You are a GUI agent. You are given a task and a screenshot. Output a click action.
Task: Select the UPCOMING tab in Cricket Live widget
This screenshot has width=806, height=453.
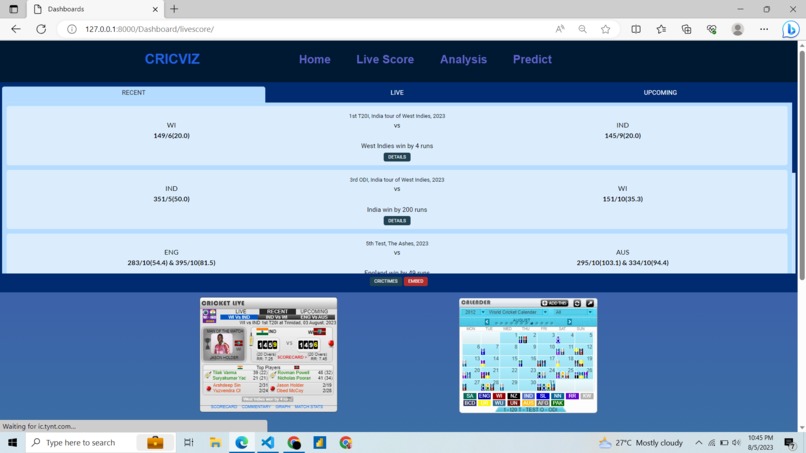314,312
